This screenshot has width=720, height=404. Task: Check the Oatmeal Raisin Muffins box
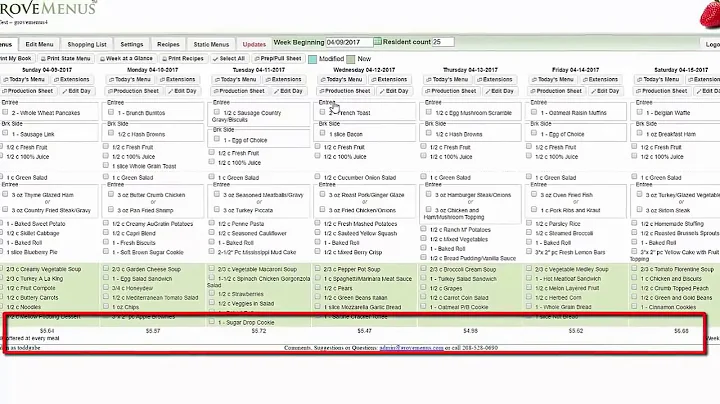[x=534, y=112]
